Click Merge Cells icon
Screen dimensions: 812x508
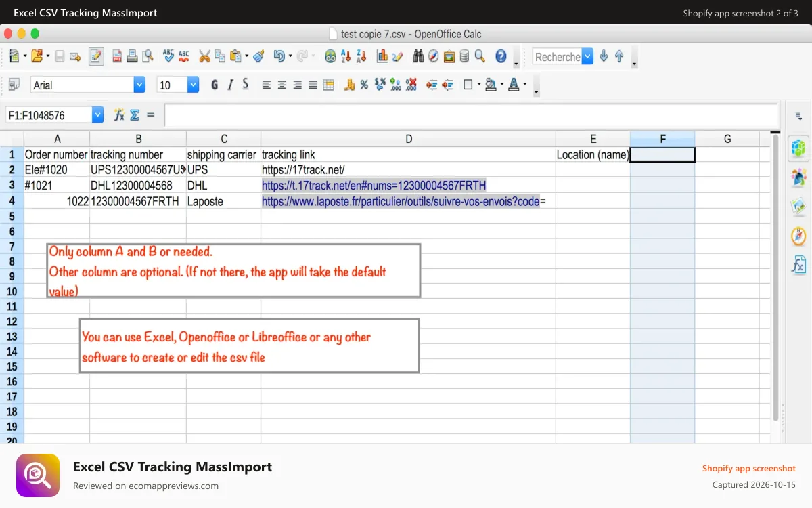[x=328, y=85]
